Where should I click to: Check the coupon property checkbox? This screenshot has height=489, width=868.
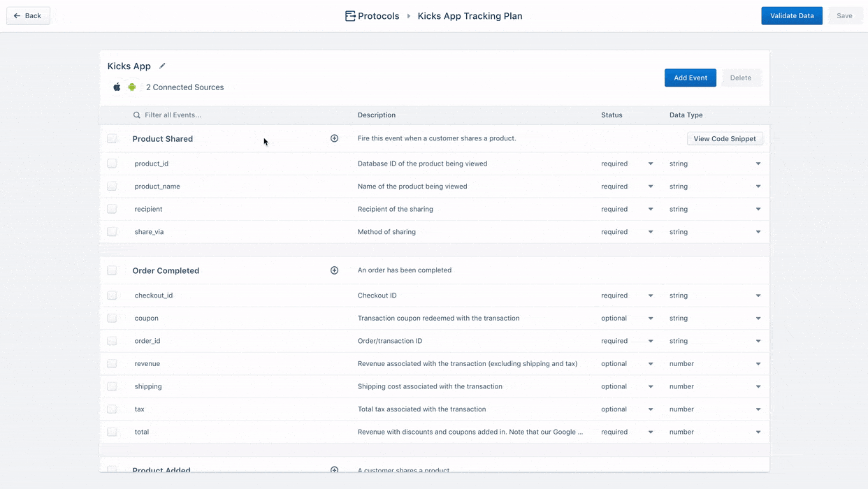[112, 318]
